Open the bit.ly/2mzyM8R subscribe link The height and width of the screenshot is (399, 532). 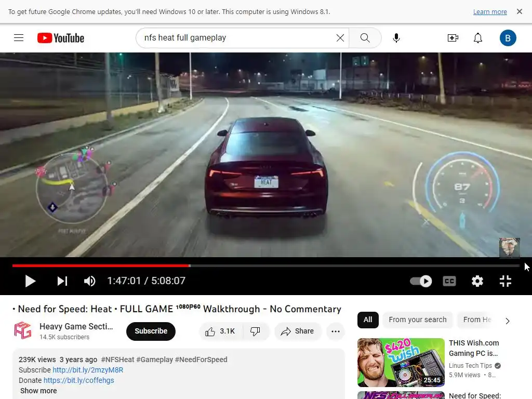click(88, 370)
